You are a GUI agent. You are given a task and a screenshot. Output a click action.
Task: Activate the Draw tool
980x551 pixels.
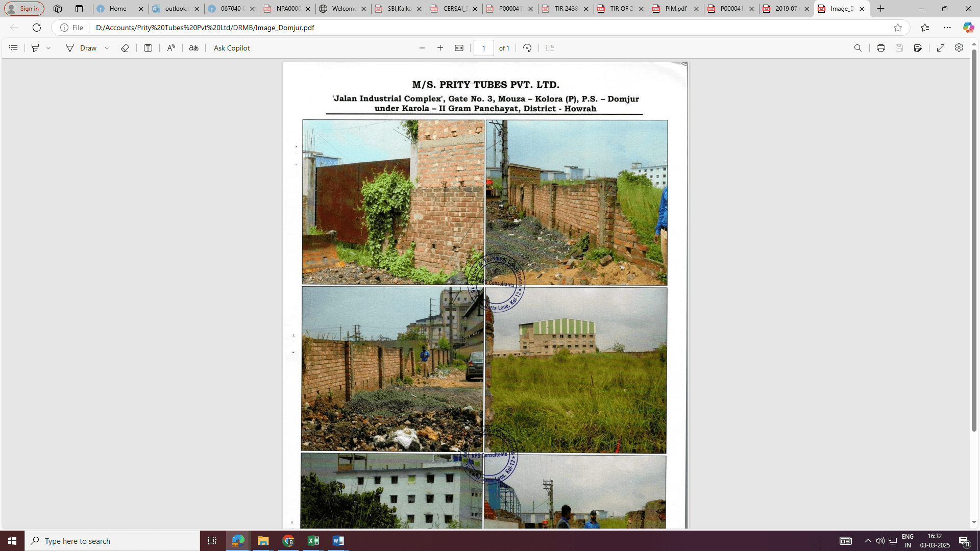pos(81,48)
